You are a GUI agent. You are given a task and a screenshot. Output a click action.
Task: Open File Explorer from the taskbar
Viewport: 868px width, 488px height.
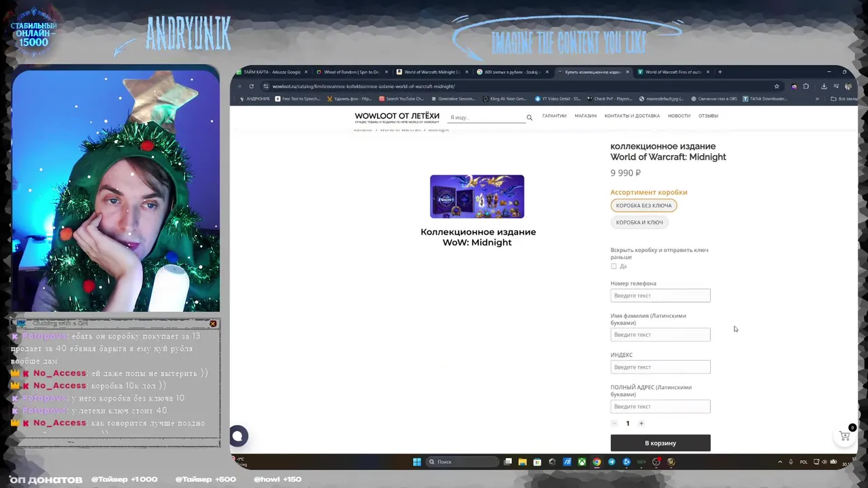[x=522, y=462]
